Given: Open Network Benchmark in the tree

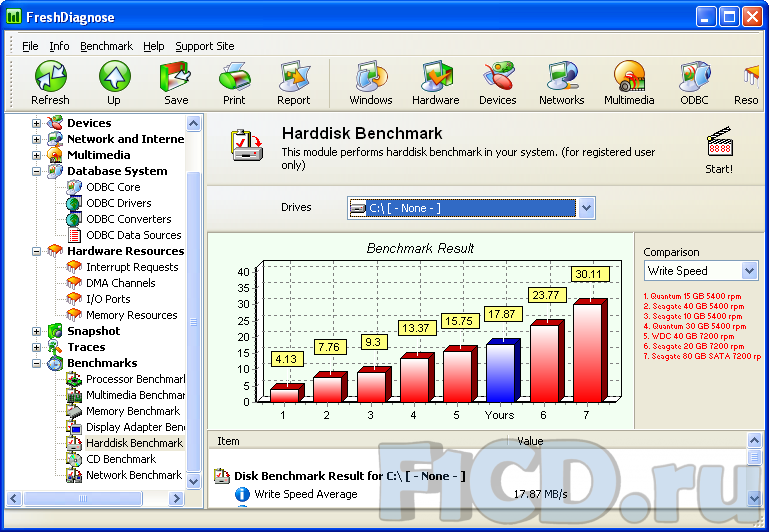Looking at the screenshot, I should point(134,475).
